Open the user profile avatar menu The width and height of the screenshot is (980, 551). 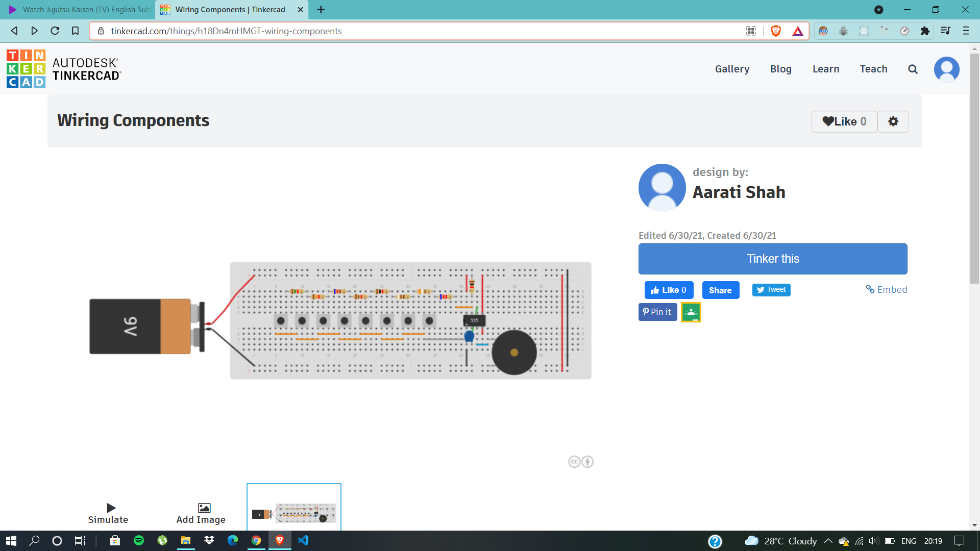coord(946,69)
